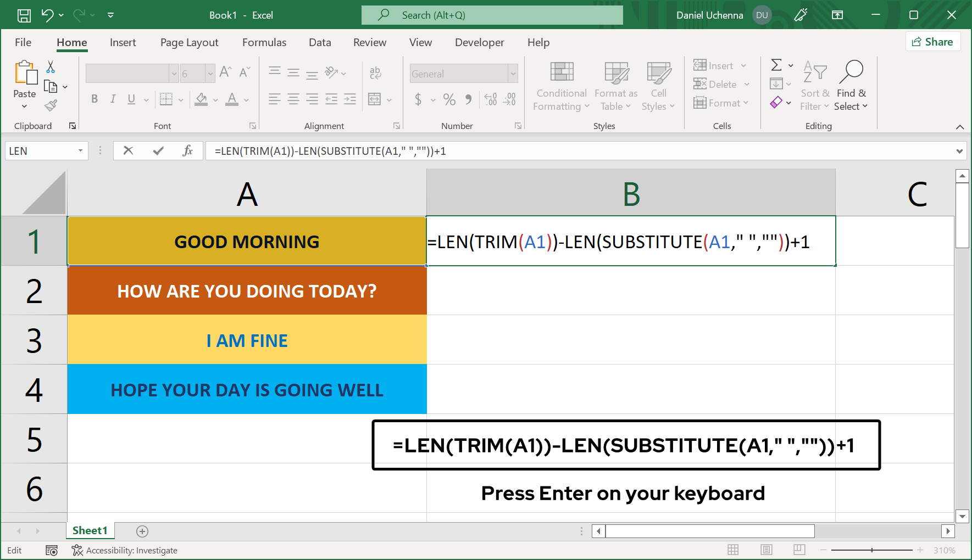Viewport: 972px width, 560px height.
Task: Confirm the formula with the checkmark button
Action: tap(158, 150)
